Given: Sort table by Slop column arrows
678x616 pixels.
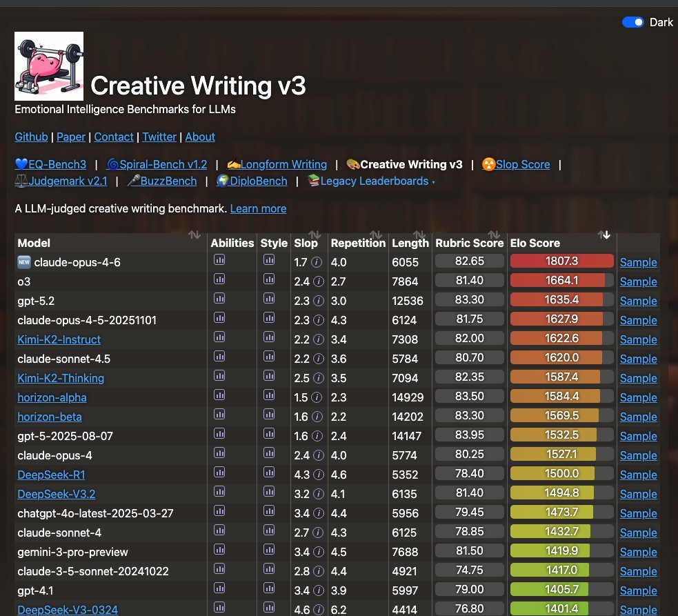Looking at the screenshot, I should tap(315, 235).
